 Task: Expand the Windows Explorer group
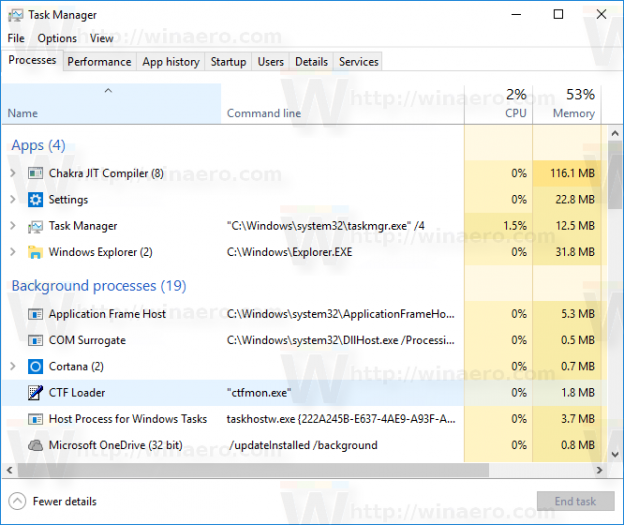13,252
